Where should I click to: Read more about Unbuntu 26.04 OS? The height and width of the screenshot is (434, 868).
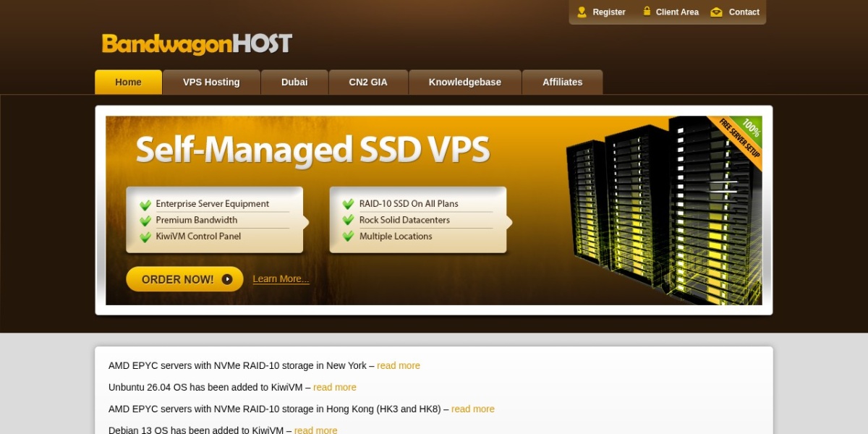coord(335,388)
